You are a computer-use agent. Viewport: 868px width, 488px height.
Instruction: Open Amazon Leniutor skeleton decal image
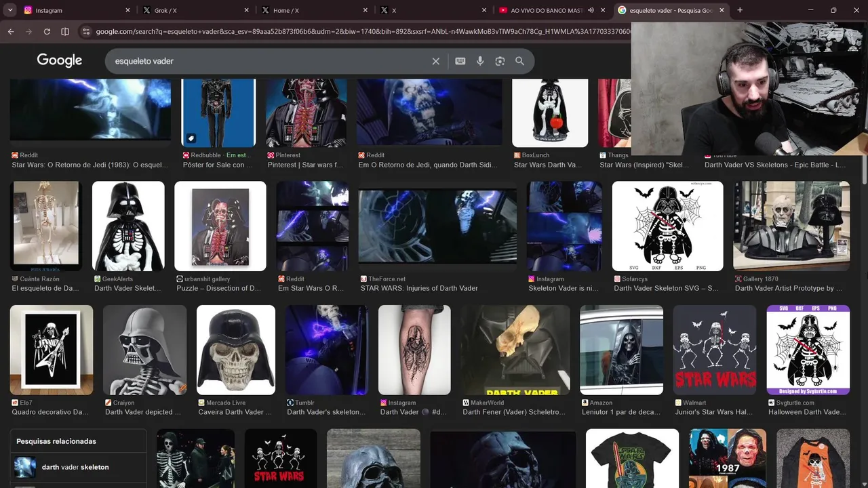click(x=621, y=350)
